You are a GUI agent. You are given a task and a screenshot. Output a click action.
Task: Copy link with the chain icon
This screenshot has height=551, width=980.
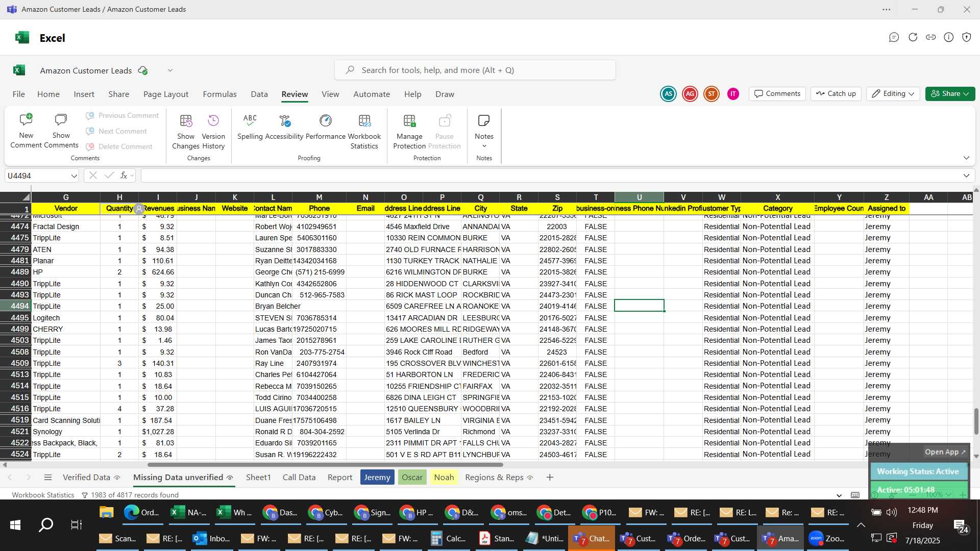931,37
